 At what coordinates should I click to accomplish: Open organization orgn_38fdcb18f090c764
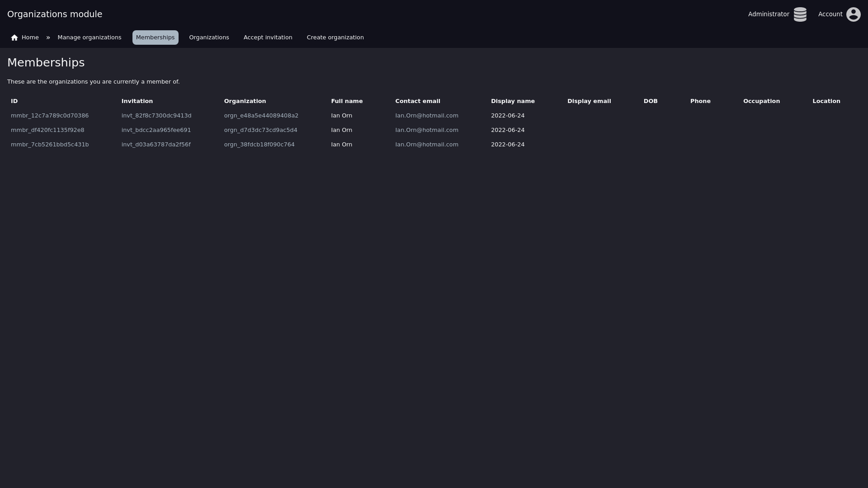pos(259,145)
